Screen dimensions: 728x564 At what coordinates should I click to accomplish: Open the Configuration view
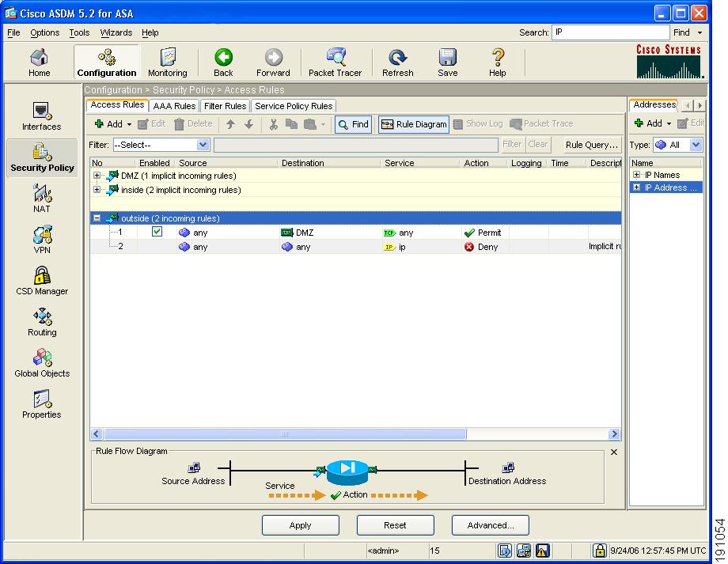coord(107,62)
